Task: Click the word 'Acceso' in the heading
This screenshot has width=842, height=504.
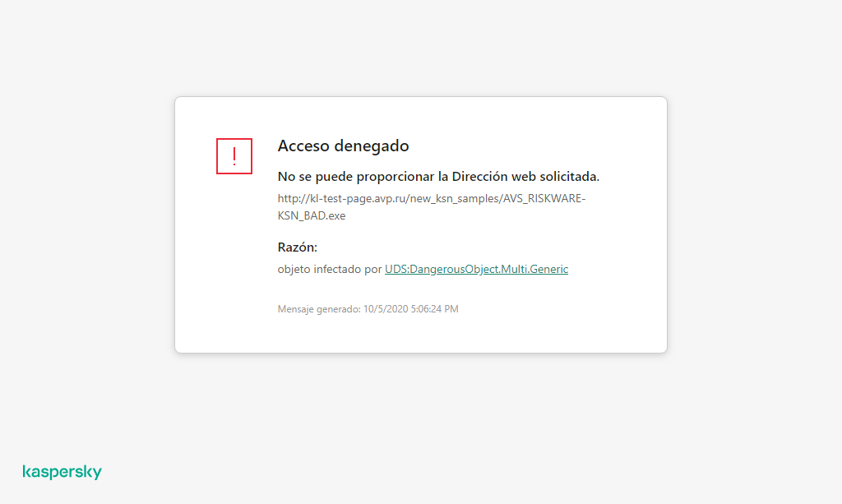Action: pos(303,146)
